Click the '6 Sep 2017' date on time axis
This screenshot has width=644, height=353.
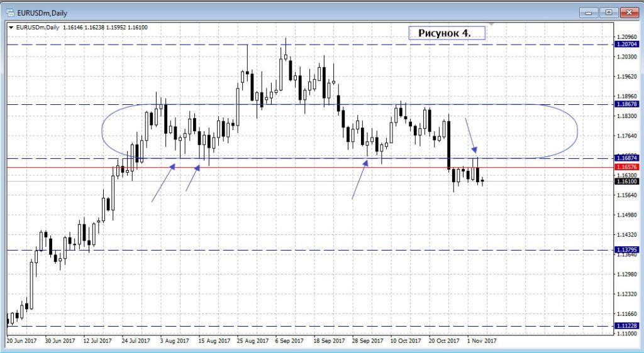(x=291, y=341)
